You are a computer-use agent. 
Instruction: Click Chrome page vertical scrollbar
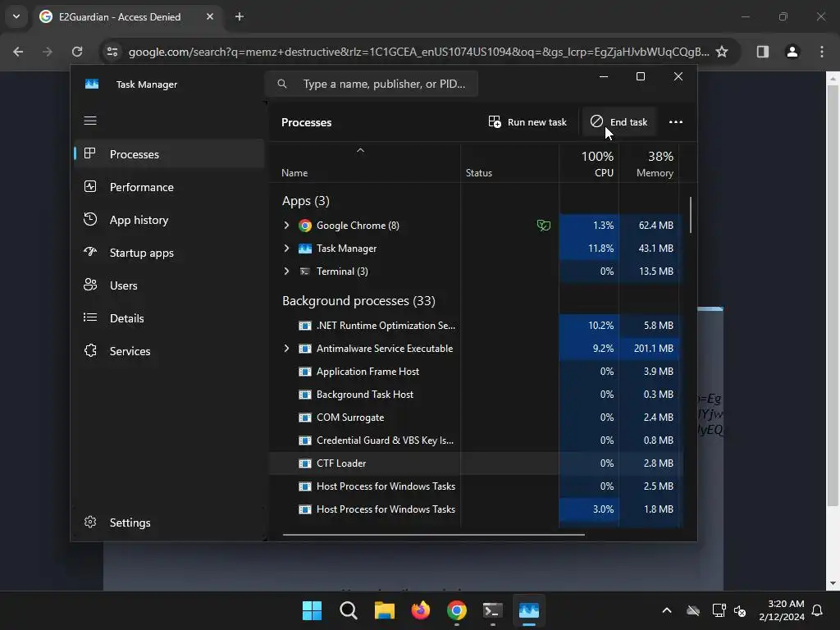(x=833, y=295)
